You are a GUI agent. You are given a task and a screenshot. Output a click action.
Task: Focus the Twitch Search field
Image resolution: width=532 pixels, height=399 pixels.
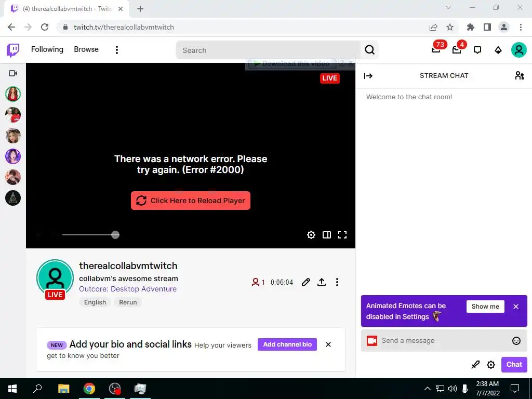click(268, 50)
